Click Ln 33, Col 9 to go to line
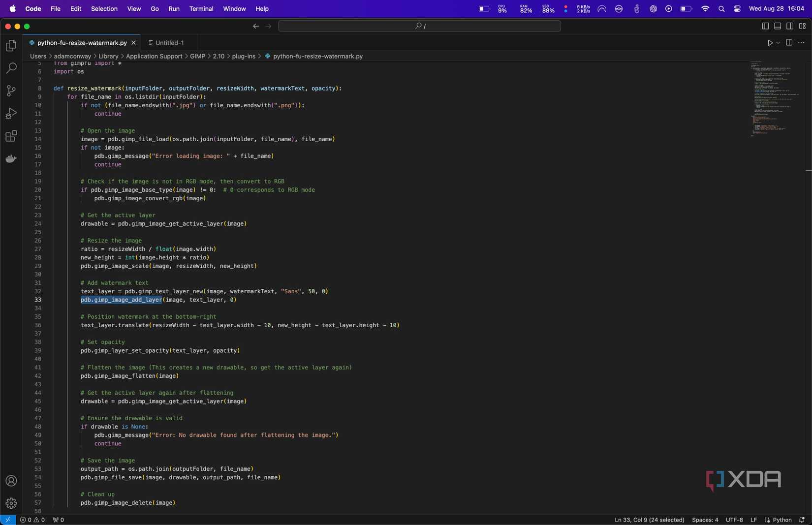 pos(649,520)
